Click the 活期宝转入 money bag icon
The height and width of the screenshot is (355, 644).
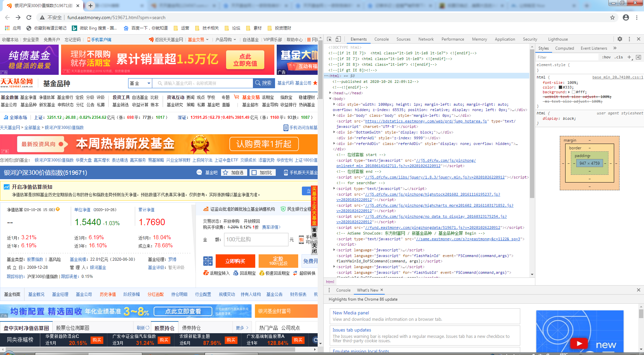coord(206,273)
